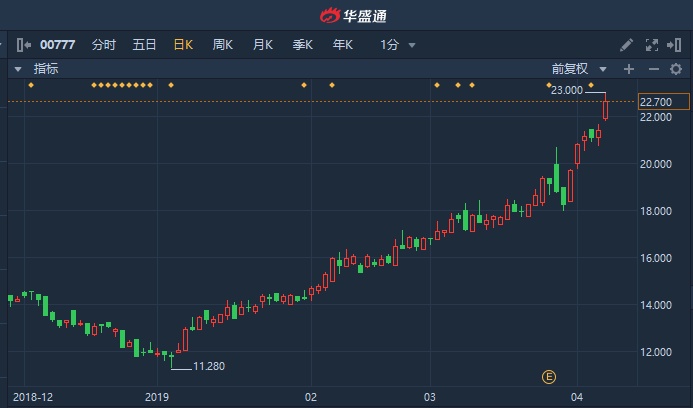Click the collapse right panel icon
The width and height of the screenshot is (693, 408).
click(x=674, y=45)
